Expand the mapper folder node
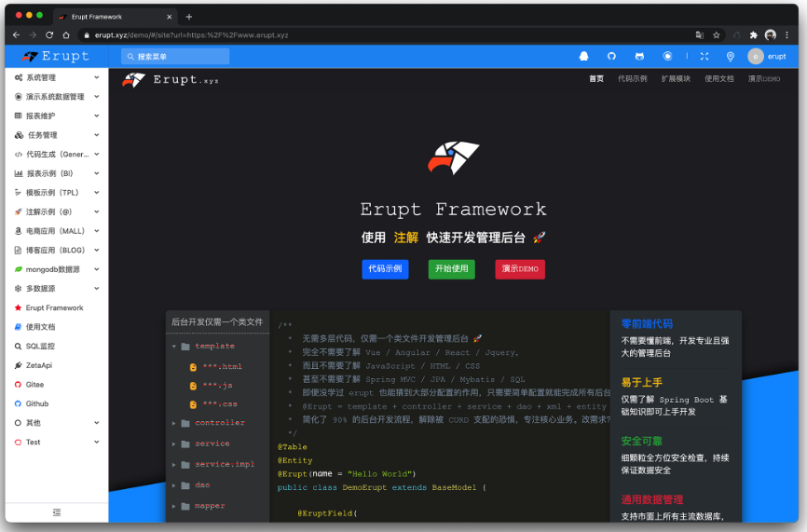 point(174,506)
